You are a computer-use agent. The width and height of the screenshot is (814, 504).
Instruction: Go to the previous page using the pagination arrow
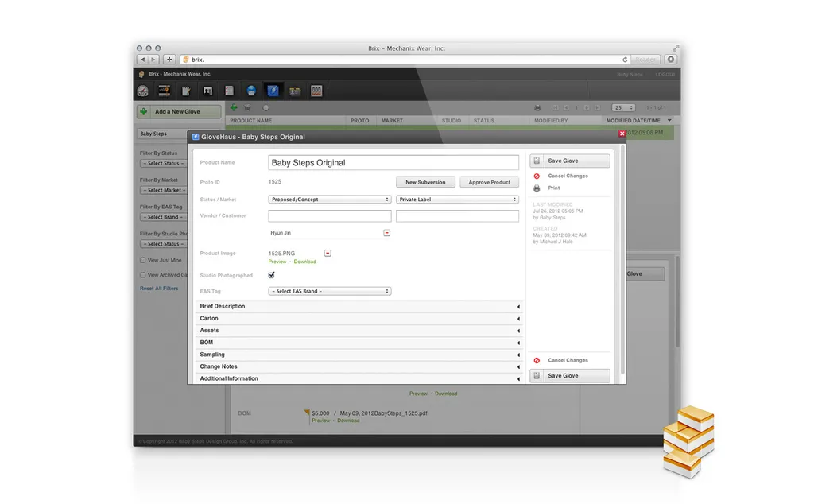click(x=566, y=108)
